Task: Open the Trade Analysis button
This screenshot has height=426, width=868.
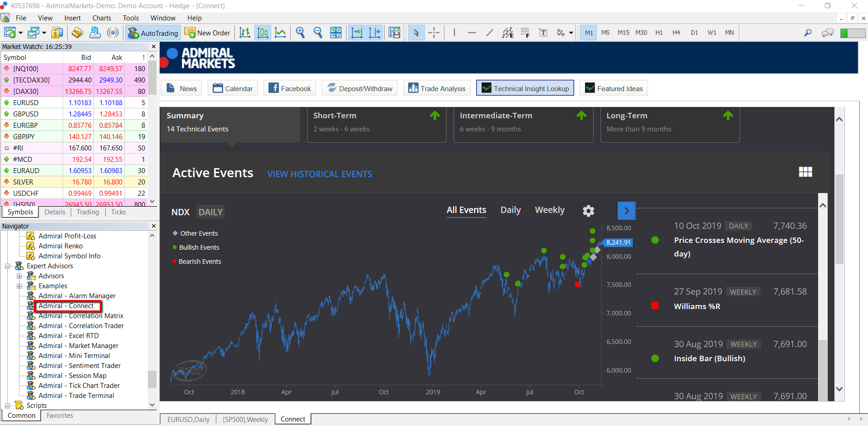Action: 437,88
